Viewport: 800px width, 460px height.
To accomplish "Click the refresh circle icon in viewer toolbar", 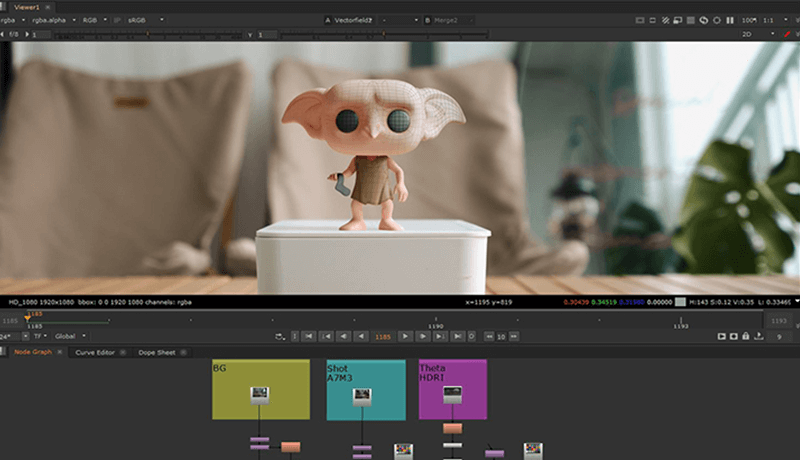I will tap(717, 20).
